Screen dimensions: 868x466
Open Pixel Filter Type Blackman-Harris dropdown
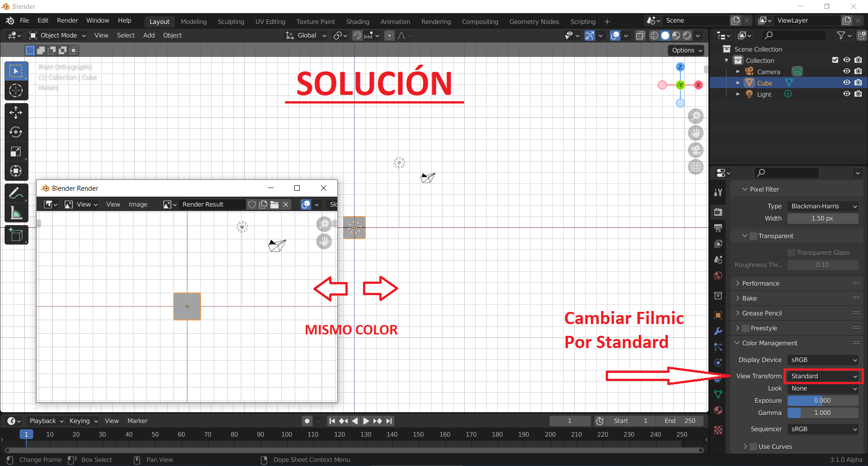(x=823, y=206)
